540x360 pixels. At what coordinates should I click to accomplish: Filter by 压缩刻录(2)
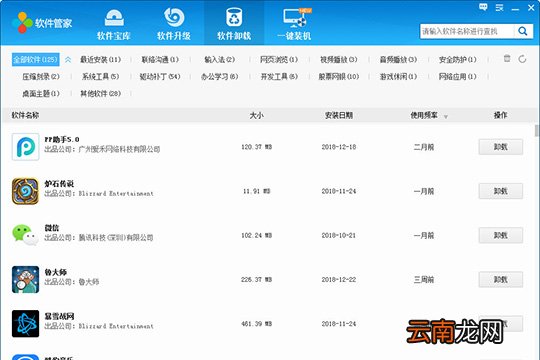point(41,76)
